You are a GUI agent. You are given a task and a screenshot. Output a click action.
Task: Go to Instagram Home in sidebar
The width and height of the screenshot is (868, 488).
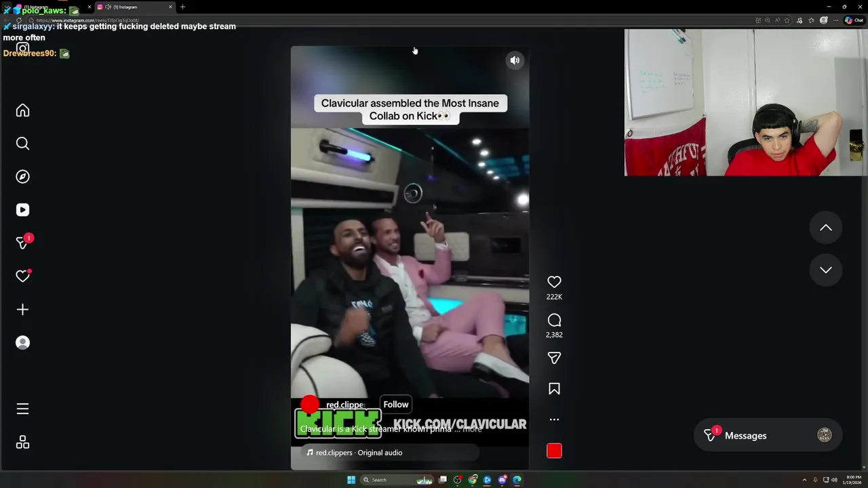pyautogui.click(x=22, y=110)
